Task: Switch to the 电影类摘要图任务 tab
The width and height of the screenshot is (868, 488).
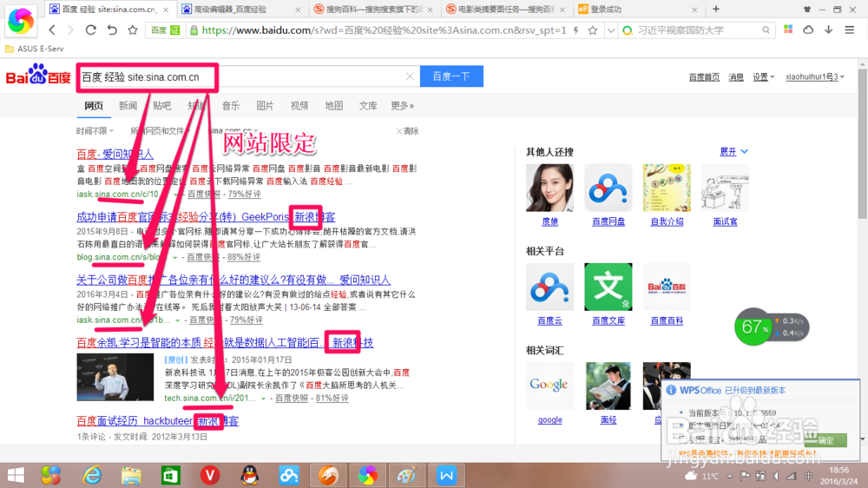Action: (x=506, y=10)
